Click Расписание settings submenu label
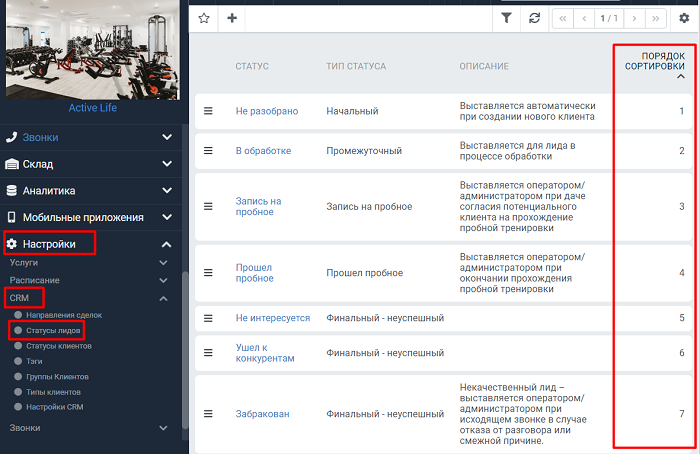 34,280
